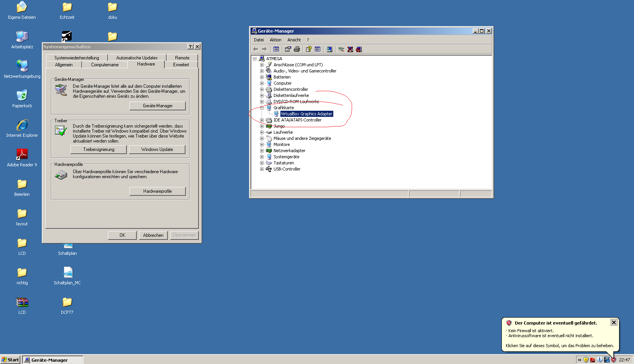Expand hidden tray icons with the chevron
The image size is (634, 364).
tap(580, 360)
